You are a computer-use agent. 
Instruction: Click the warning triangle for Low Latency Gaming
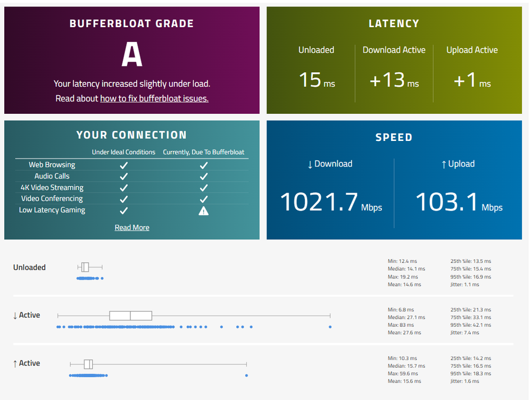(203, 211)
